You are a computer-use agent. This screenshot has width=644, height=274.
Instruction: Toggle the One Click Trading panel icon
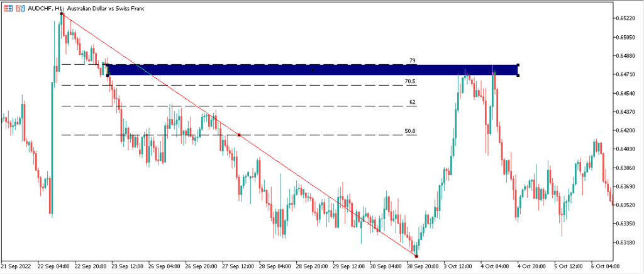(20, 8)
